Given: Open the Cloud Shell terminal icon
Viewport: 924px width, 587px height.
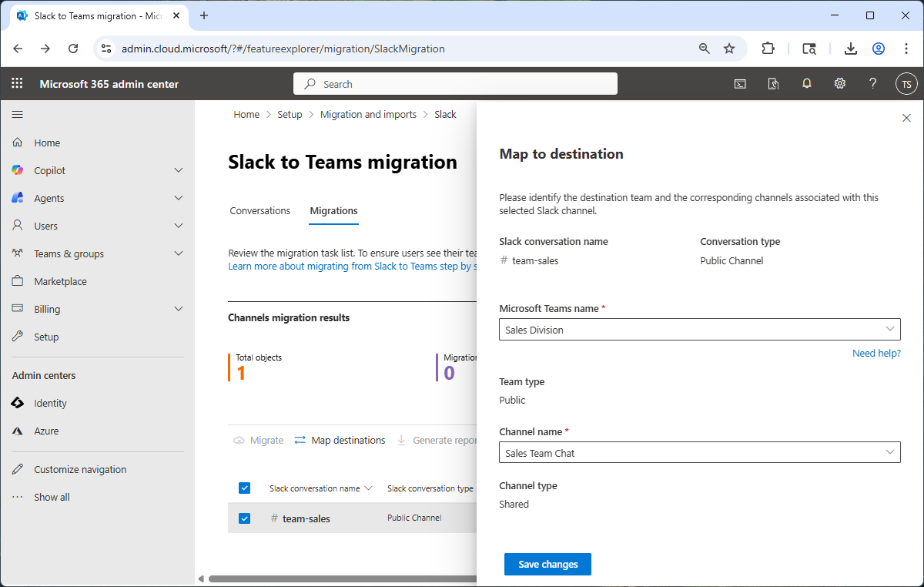Looking at the screenshot, I should (740, 83).
